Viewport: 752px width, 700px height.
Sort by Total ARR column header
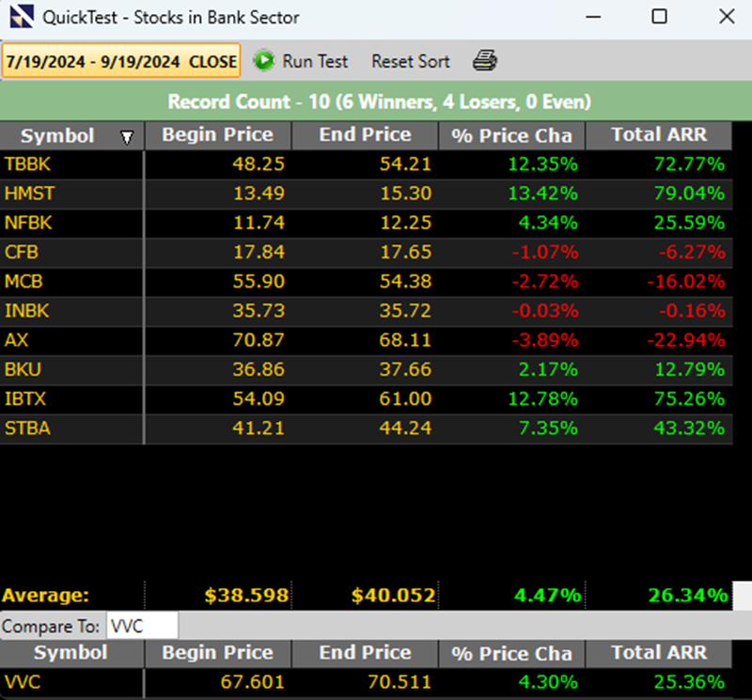click(658, 135)
